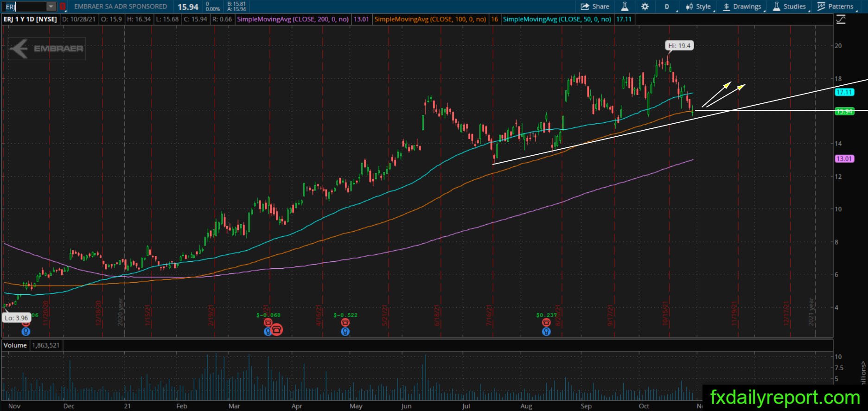Click the $0.237 earnings value
Image resolution: width=868 pixels, height=411 pixels.
click(547, 315)
